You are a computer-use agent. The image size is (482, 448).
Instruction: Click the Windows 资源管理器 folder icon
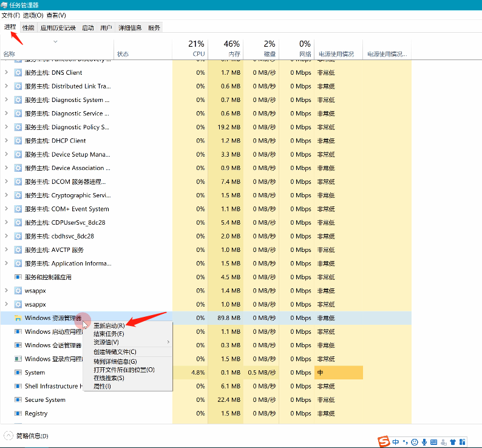[18, 318]
